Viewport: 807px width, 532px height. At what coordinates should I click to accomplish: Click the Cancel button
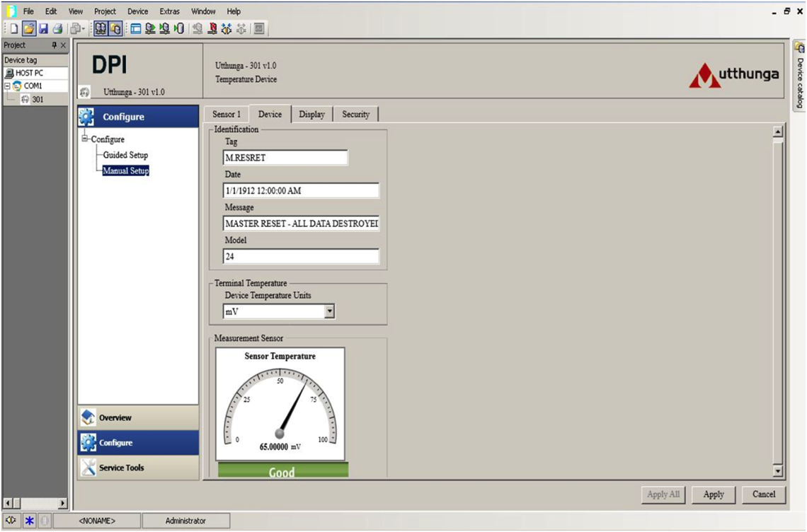coord(764,495)
